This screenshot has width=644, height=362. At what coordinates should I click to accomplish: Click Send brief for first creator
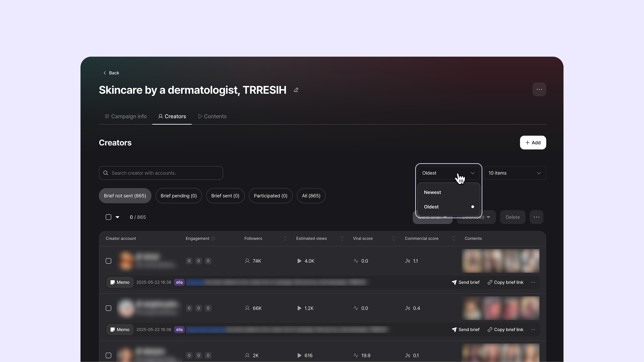466,282
